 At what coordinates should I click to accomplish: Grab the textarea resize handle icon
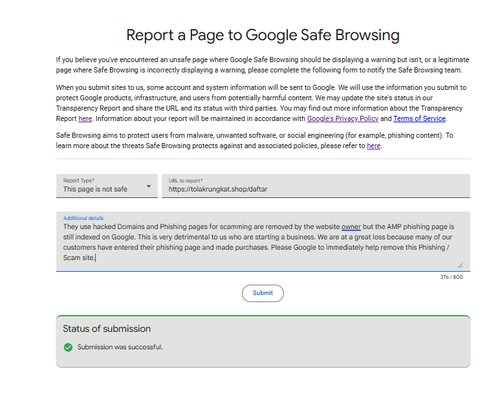[460, 265]
